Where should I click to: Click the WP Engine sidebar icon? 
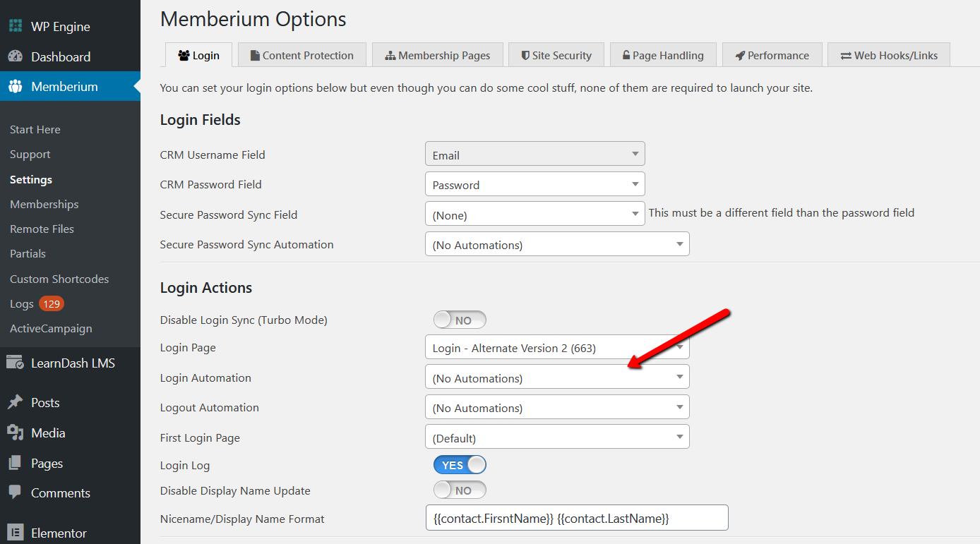tap(15, 26)
